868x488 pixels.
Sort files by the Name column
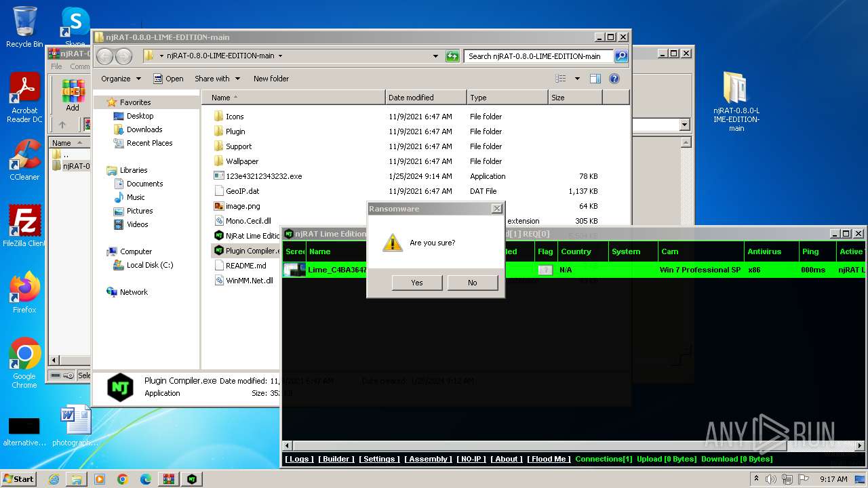point(294,98)
